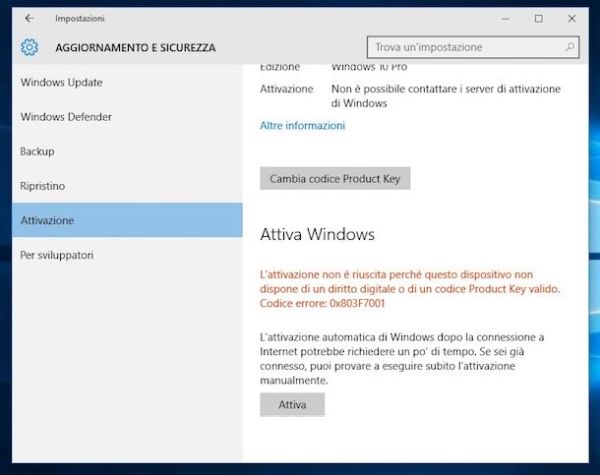Screen dimensions: 600x475
Task: Click the 'Attiva Windows' heading
Action: click(317, 235)
